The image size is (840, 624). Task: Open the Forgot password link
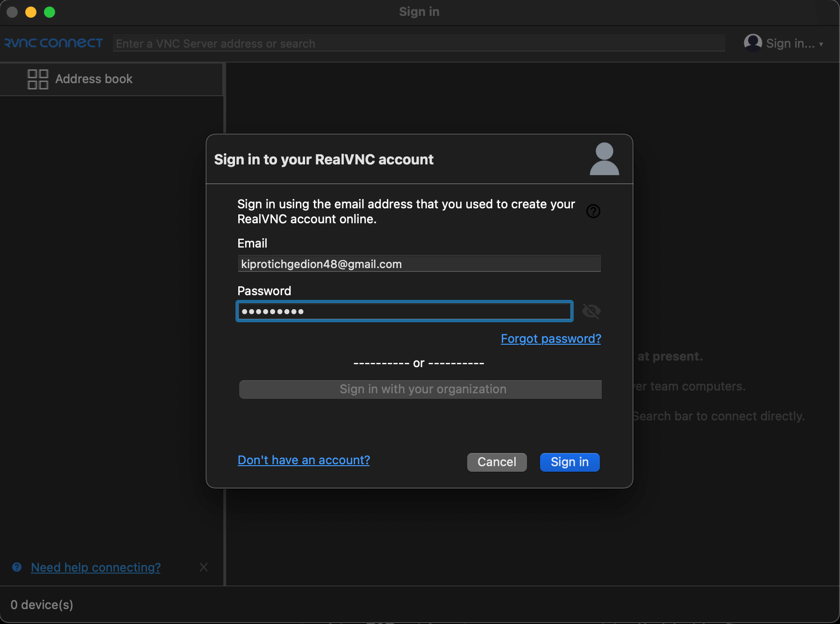tap(550, 339)
